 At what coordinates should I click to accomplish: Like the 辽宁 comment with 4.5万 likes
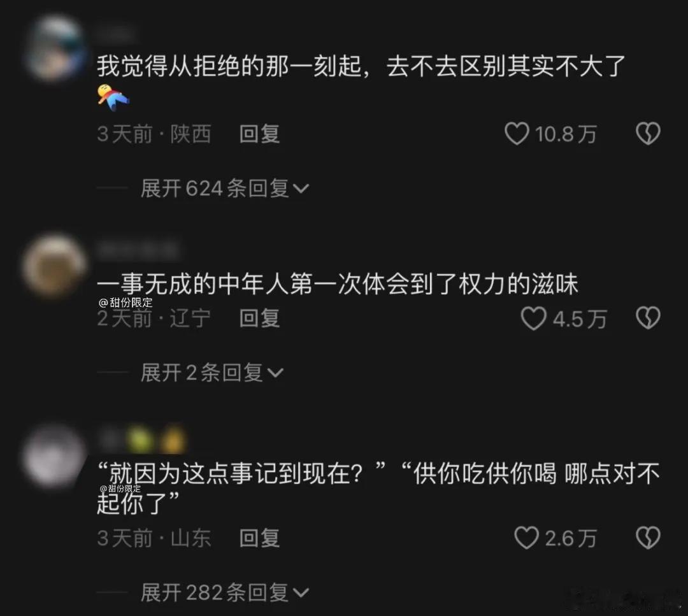coord(533,318)
